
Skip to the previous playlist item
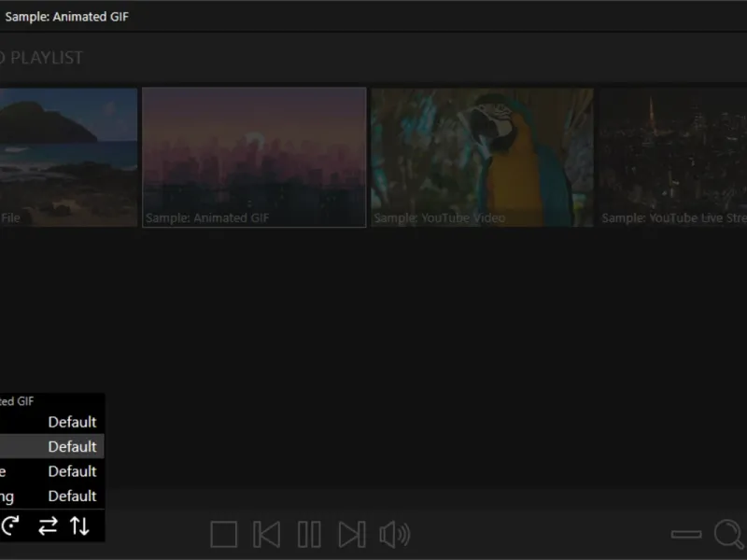click(x=266, y=534)
